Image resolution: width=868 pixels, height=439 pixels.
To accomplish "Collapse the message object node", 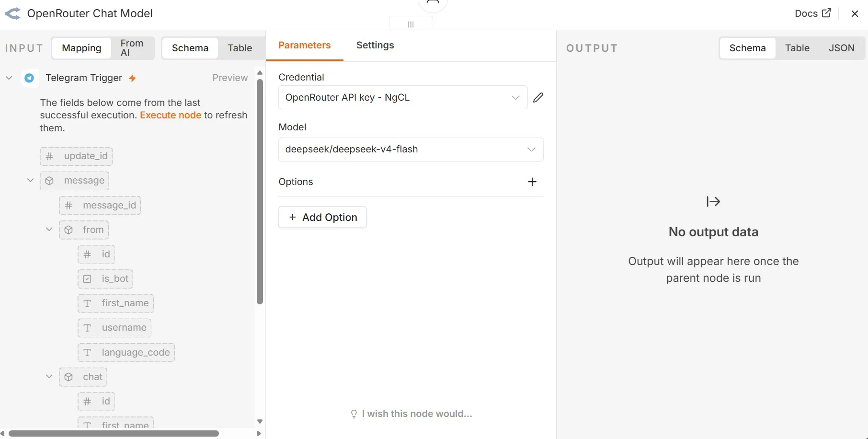I will click(30, 181).
